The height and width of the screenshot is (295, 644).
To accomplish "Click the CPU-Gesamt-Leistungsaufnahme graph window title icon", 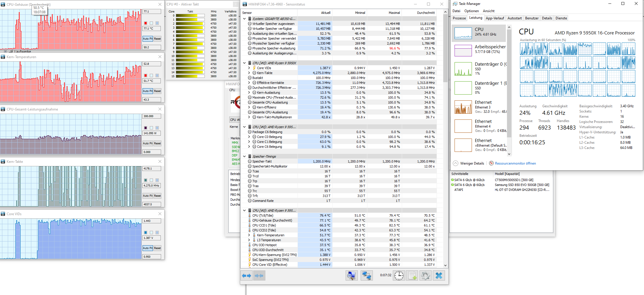I will coord(3,109).
